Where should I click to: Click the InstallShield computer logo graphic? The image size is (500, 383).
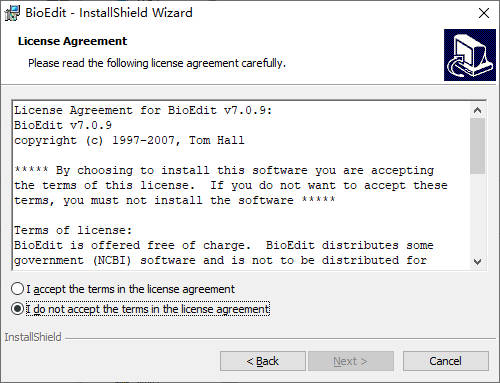click(x=470, y=55)
